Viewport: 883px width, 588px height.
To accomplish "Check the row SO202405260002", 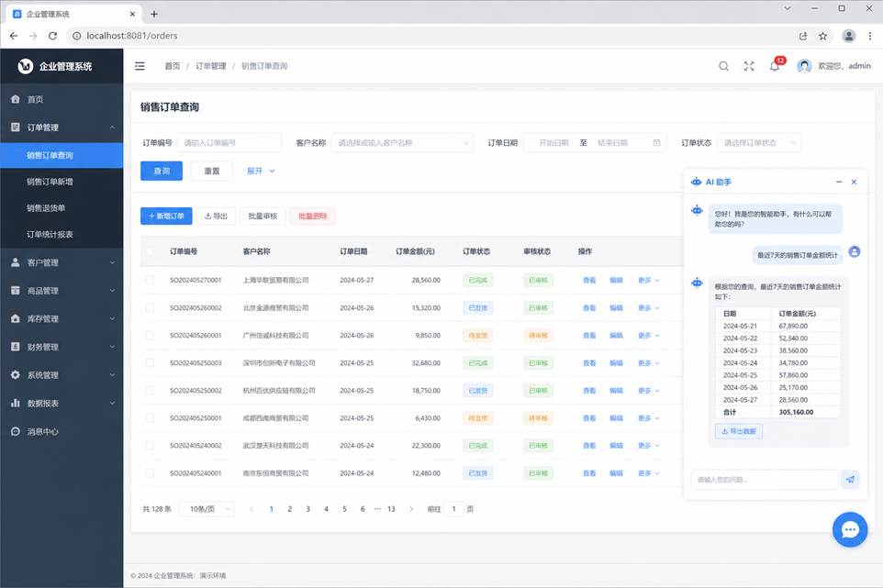I will (150, 308).
